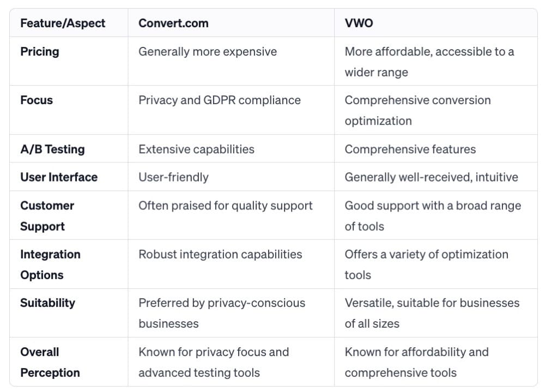
Task: Select the "User-friendly" cell
Action: point(173,177)
